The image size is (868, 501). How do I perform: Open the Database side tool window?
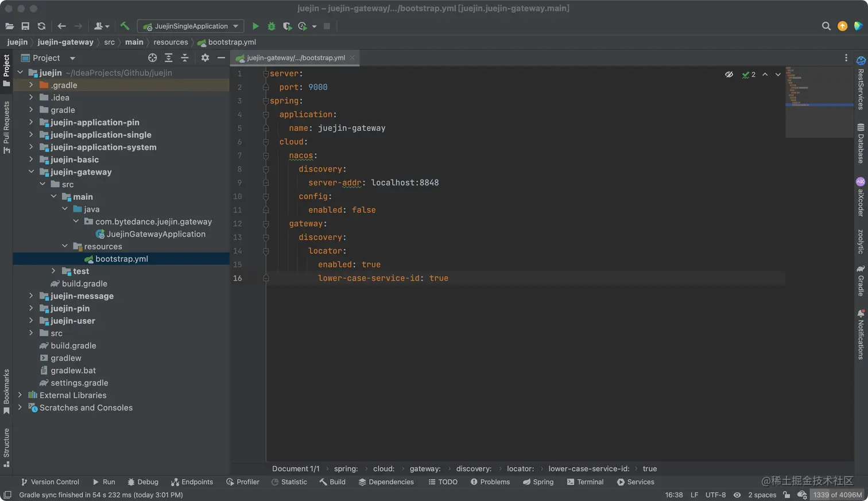(861, 143)
